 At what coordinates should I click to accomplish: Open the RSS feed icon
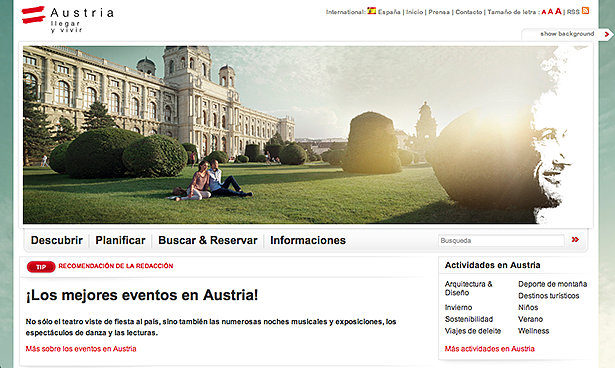[x=585, y=11]
